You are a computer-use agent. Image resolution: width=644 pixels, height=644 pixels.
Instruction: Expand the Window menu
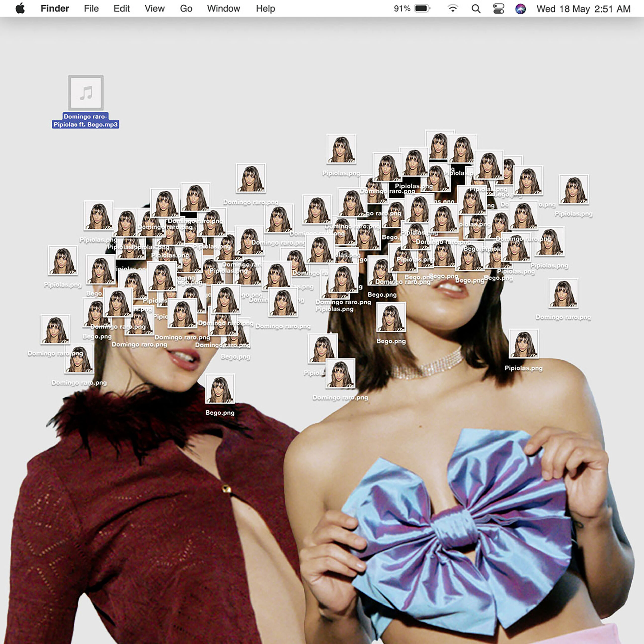223,8
